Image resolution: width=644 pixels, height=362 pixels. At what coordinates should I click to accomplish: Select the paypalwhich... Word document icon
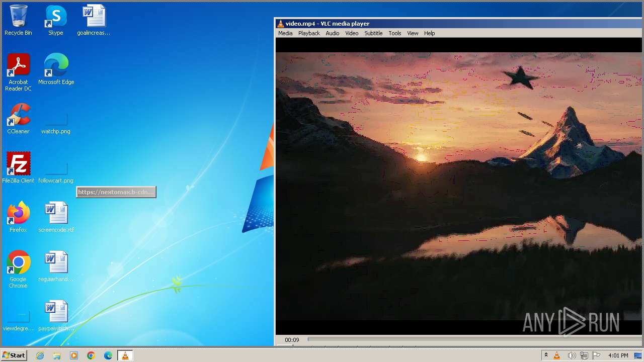click(56, 316)
